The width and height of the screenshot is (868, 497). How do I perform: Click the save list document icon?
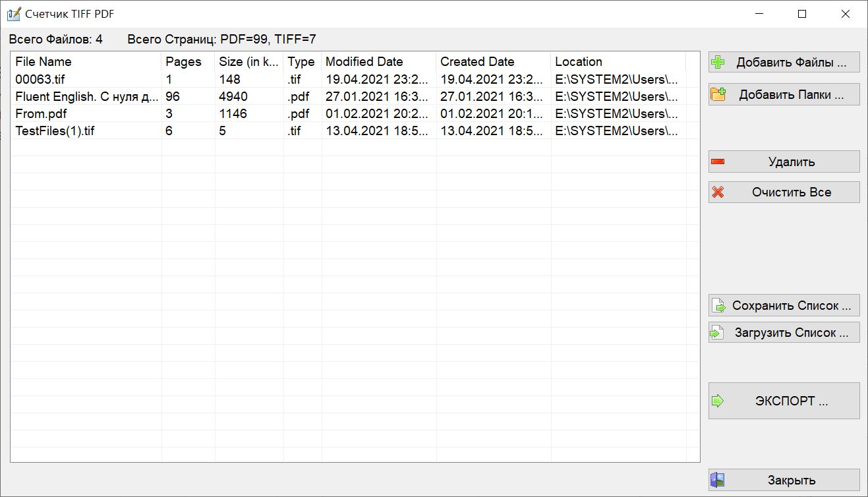pyautogui.click(x=718, y=306)
